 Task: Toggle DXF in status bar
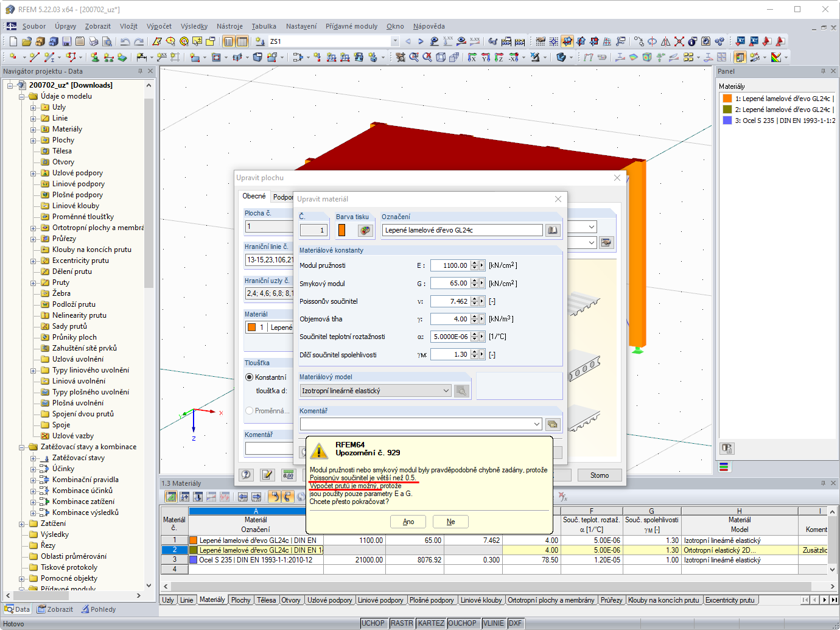point(515,623)
